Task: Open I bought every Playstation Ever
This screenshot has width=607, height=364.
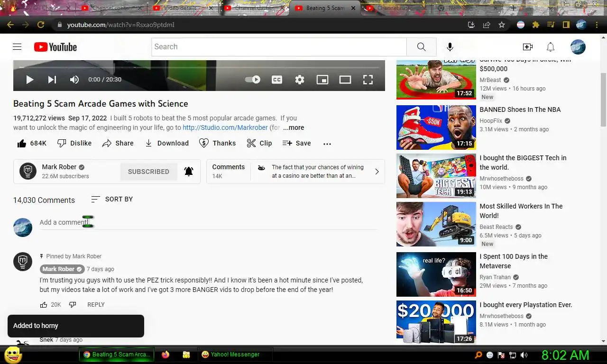Action: (525, 305)
